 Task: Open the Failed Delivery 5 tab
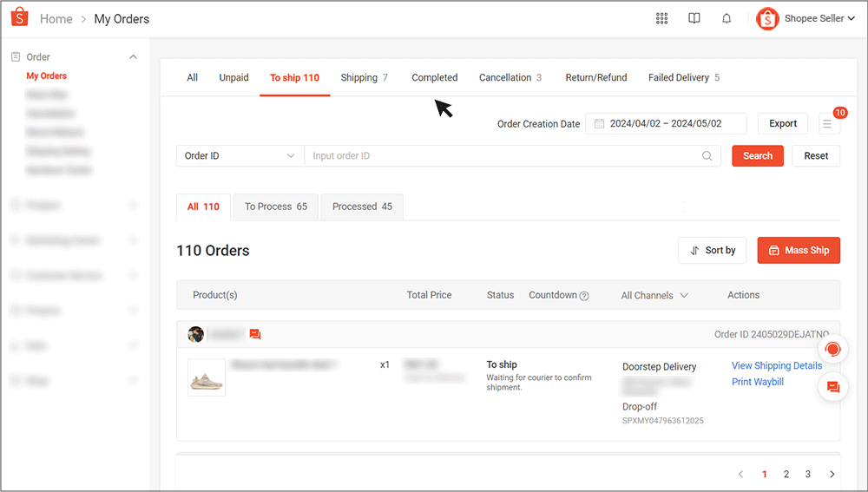tap(684, 77)
